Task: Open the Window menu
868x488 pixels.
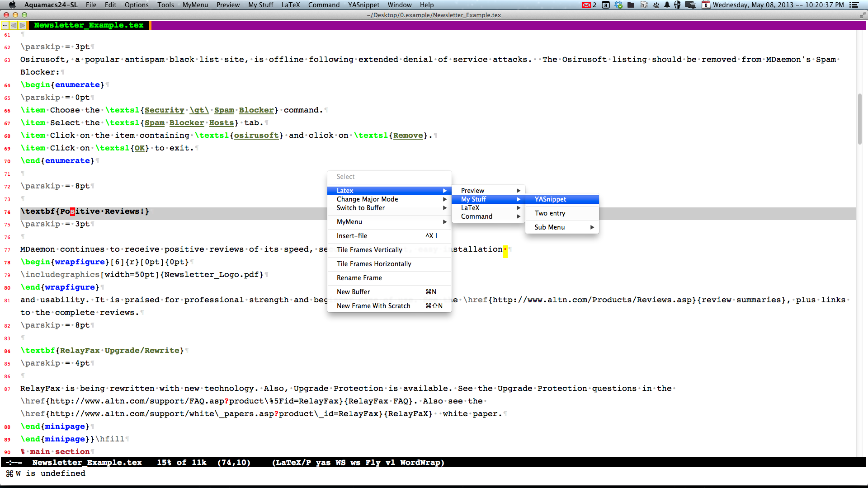Action: [x=399, y=5]
